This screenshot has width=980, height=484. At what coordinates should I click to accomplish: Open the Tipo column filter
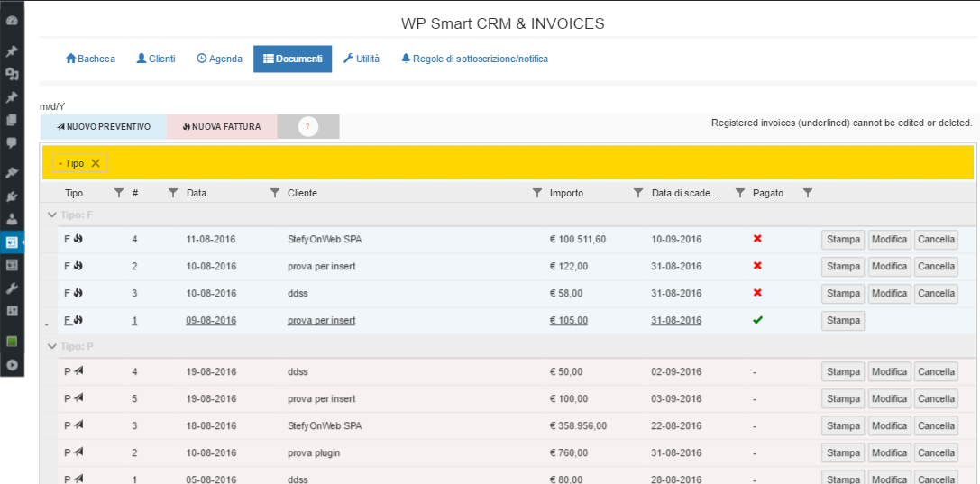[x=118, y=193]
